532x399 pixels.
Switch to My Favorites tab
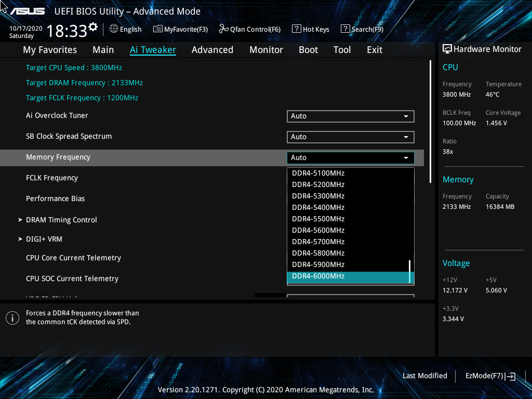50,50
